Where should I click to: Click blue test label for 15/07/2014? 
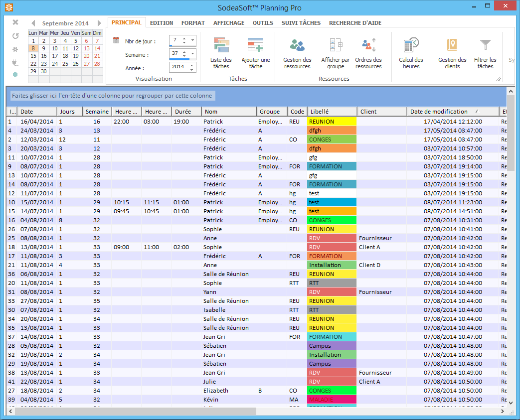click(332, 202)
